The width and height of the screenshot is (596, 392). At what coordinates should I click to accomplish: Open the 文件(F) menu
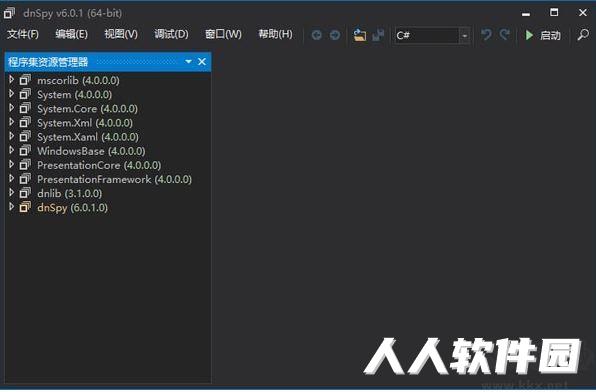(x=23, y=34)
